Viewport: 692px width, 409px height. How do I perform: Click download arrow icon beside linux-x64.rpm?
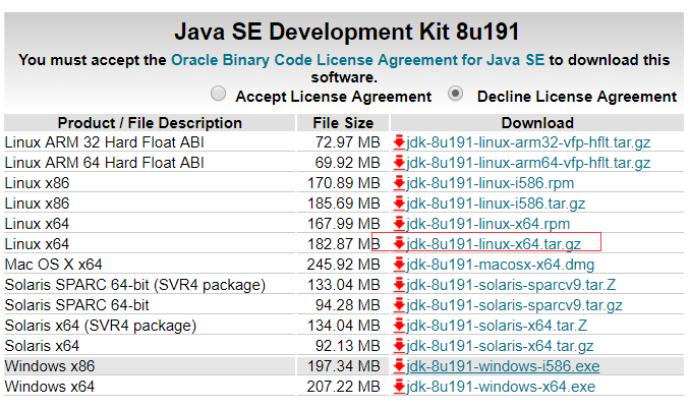tap(399, 224)
